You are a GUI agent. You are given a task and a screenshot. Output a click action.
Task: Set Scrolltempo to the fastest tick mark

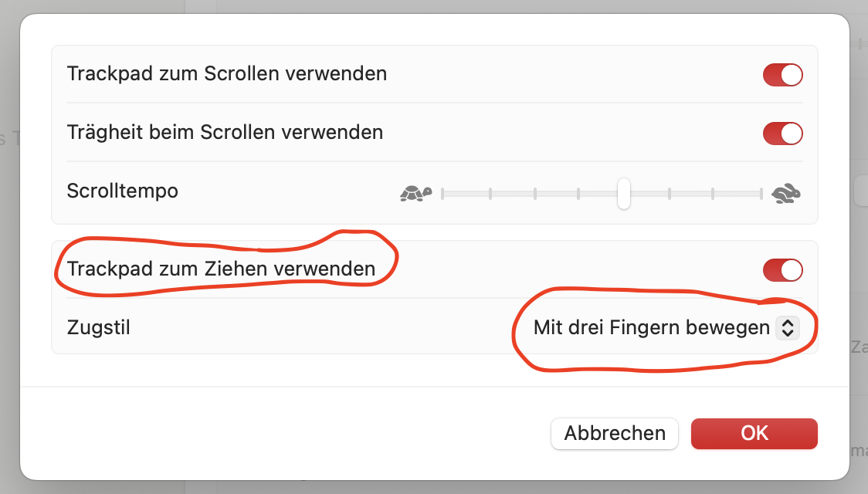pyautogui.click(x=761, y=193)
